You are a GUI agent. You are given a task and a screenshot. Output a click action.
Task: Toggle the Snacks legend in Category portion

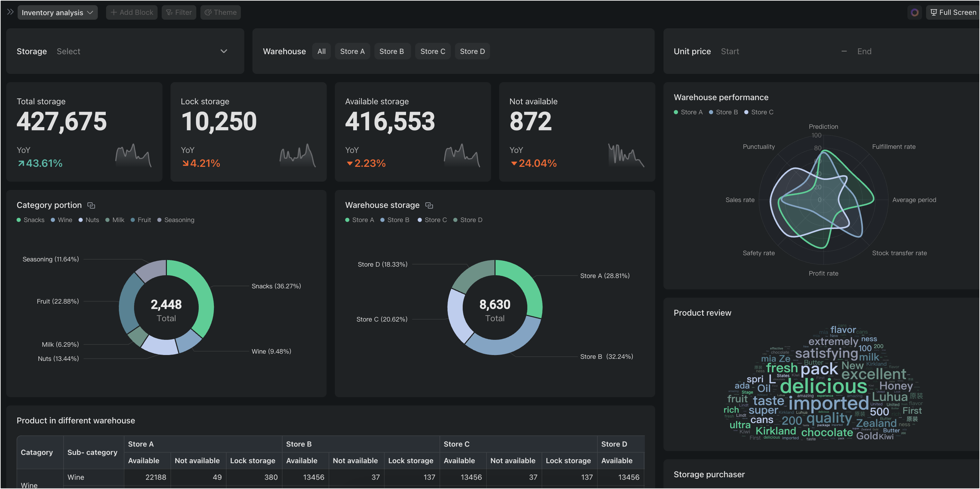click(x=30, y=220)
